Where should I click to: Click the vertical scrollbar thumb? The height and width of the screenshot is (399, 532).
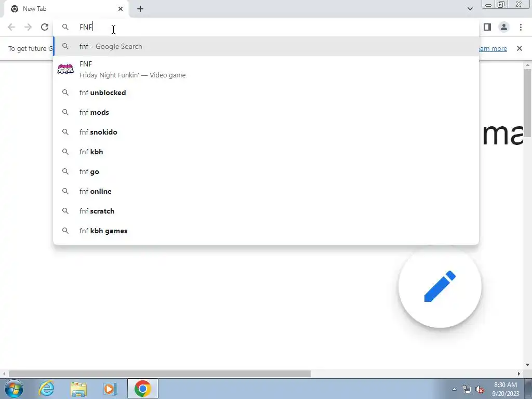[527, 103]
